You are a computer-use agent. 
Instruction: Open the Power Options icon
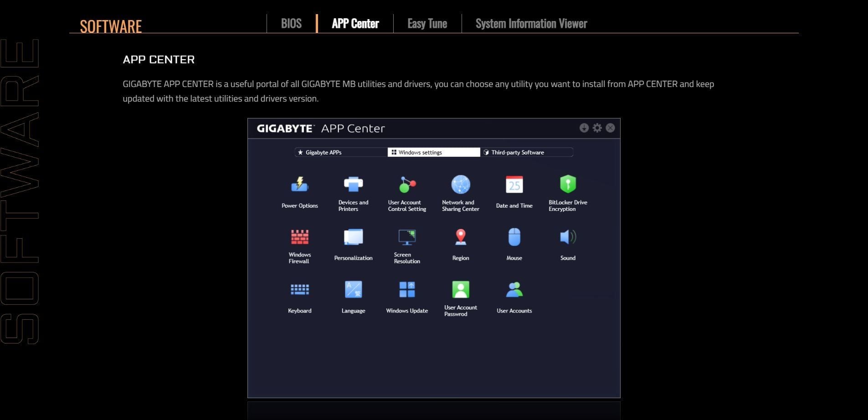coord(299,185)
